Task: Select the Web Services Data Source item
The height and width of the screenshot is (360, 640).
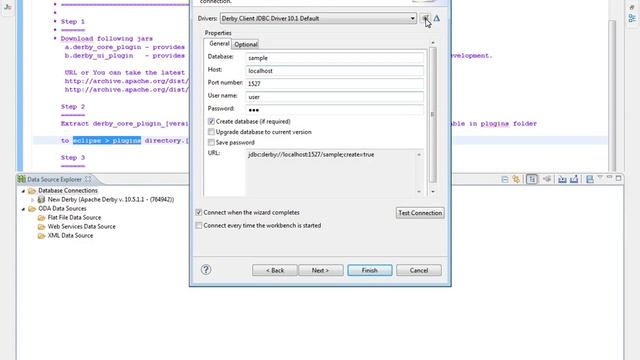Action: 82,227
